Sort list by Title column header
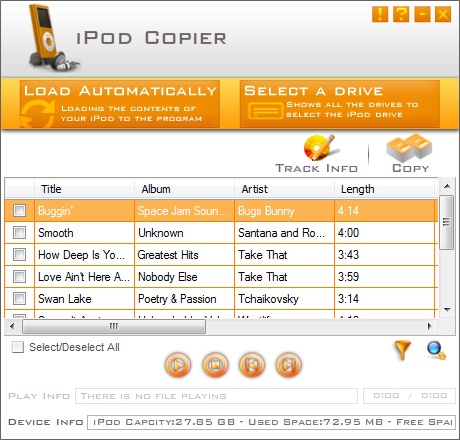Image resolution: width=460 pixels, height=440 pixels. (84, 189)
